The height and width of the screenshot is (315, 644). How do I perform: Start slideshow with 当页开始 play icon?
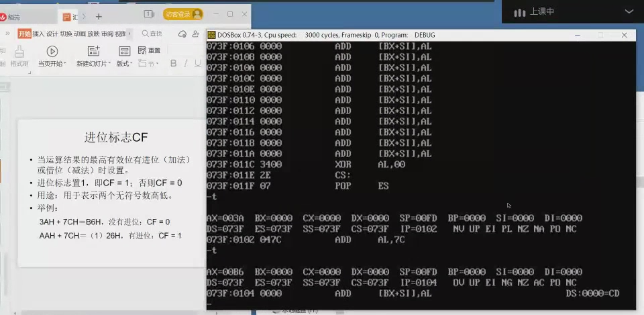pos(52,51)
